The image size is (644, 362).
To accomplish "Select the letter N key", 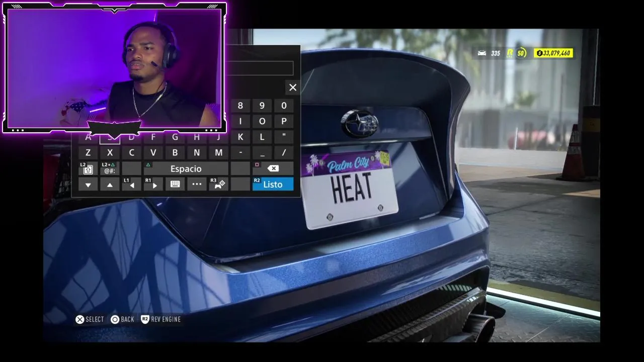I will tap(197, 153).
